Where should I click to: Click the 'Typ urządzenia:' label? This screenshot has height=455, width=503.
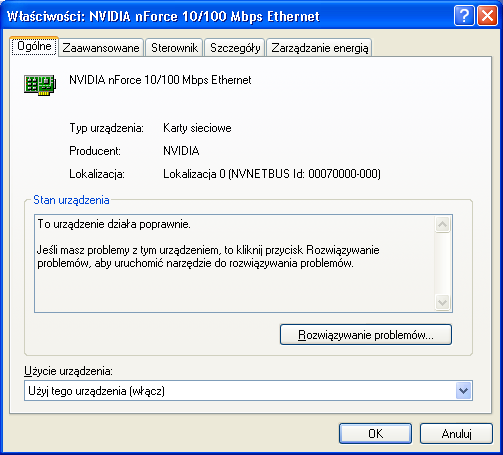[x=106, y=128]
